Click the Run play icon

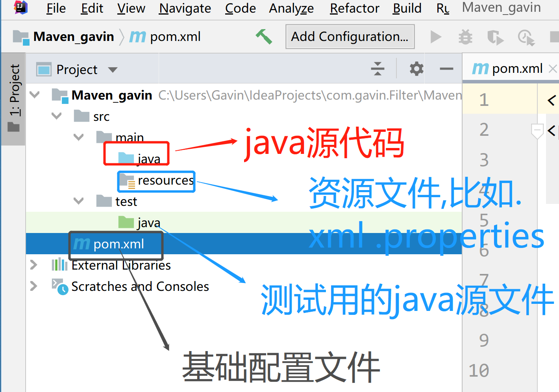436,37
